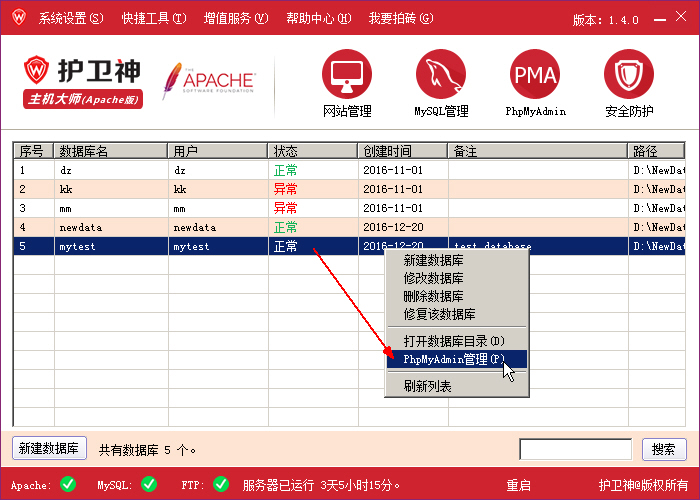The height and width of the screenshot is (500, 700).
Task: Click 异常 status of the mm row
Action: pyautogui.click(x=285, y=208)
